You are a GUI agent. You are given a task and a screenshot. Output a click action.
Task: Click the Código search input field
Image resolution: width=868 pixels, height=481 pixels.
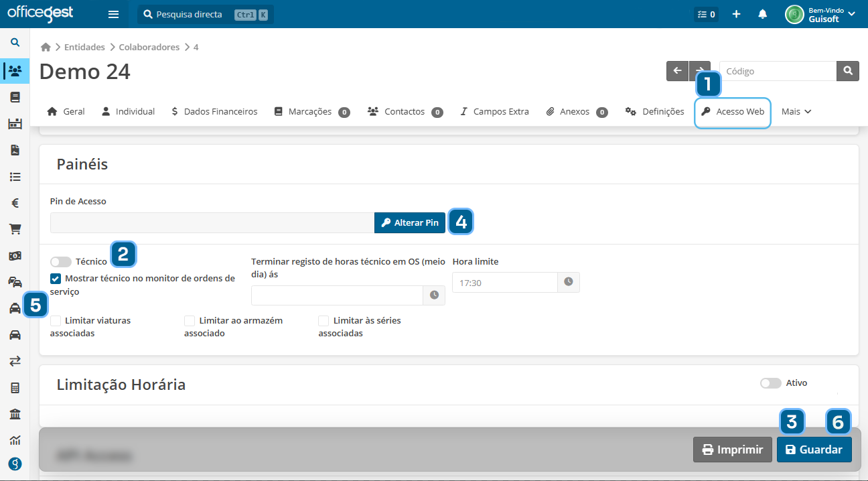(778, 71)
